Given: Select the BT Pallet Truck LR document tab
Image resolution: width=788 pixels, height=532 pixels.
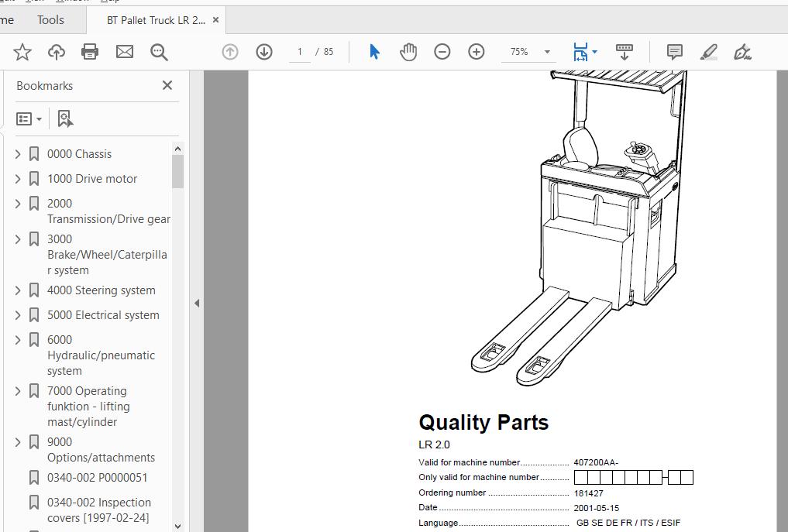Looking at the screenshot, I should (x=156, y=20).
